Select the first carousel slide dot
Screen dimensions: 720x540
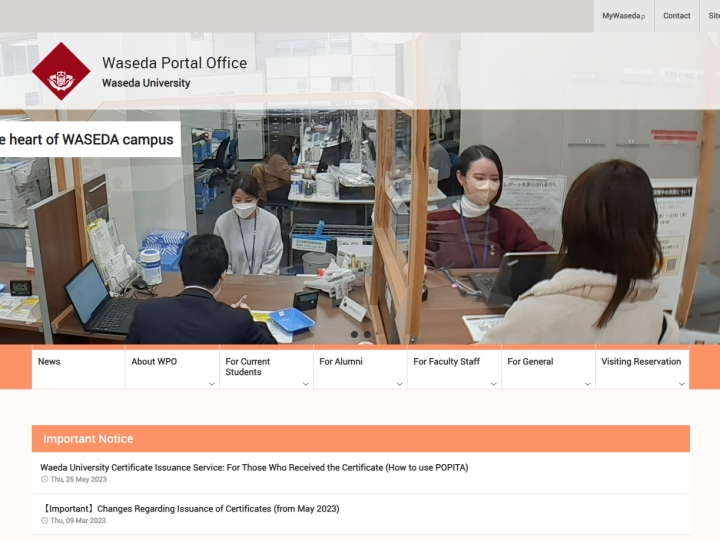pyautogui.click(x=354, y=334)
